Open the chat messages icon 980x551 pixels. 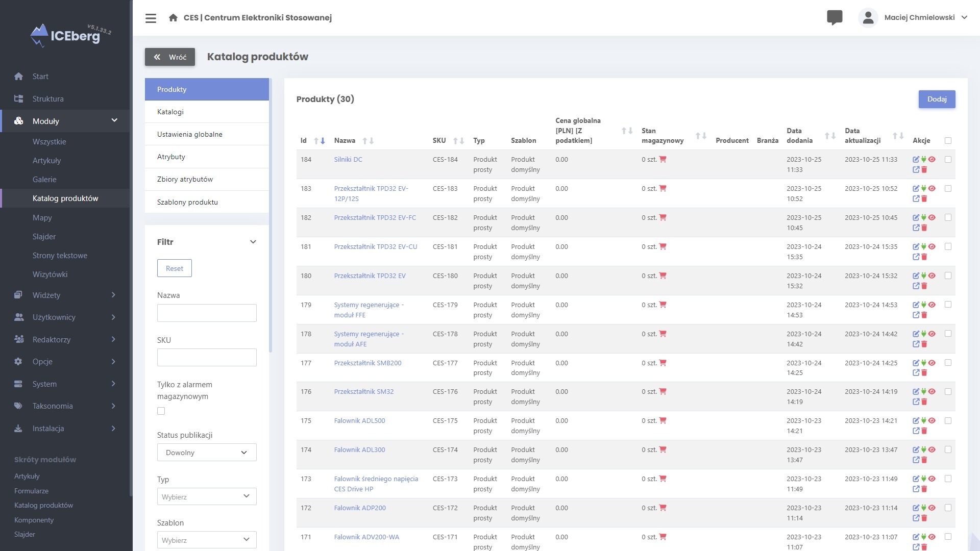click(835, 17)
